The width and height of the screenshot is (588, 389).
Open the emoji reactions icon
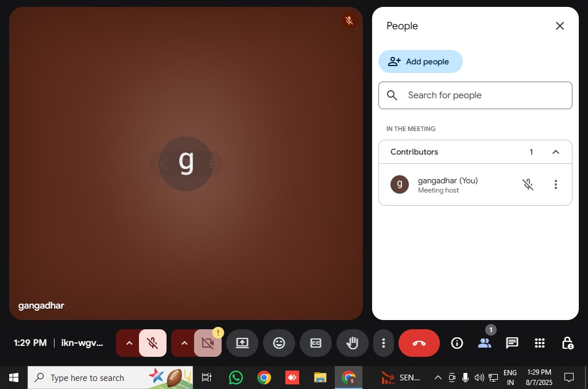click(x=279, y=343)
